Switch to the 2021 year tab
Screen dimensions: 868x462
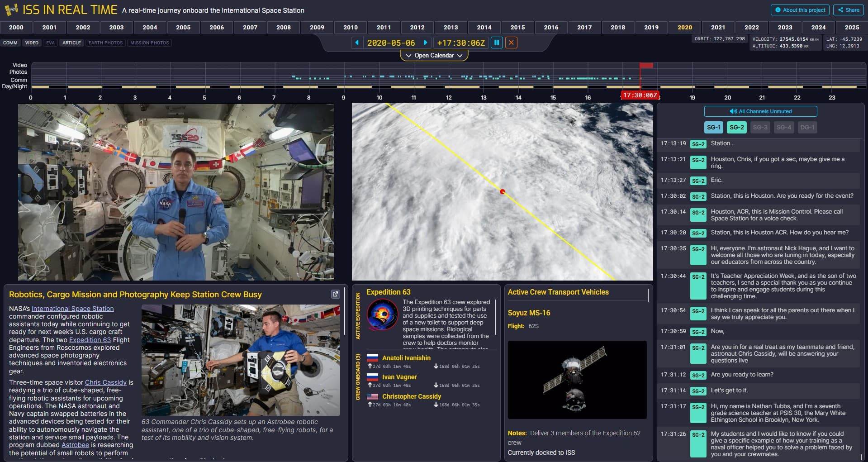718,27
